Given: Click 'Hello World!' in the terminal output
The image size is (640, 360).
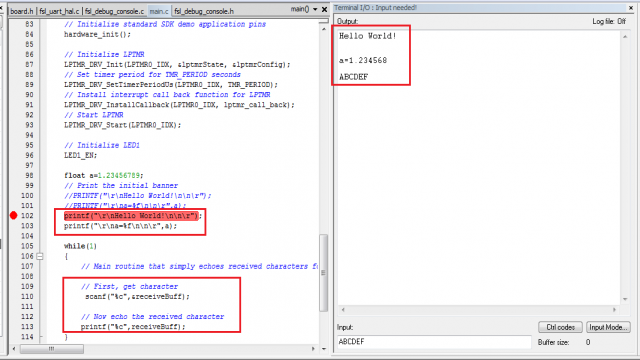Looking at the screenshot, I should pos(367,36).
